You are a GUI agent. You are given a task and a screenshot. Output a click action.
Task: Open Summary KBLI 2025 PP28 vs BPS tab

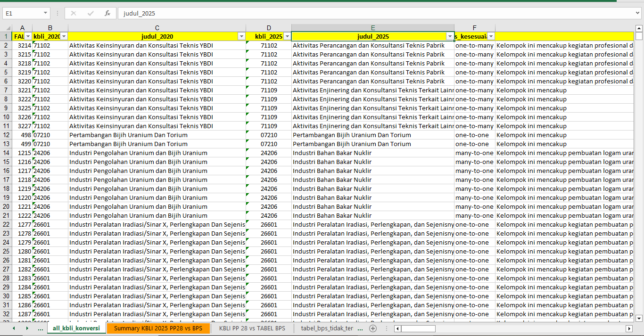click(158, 328)
